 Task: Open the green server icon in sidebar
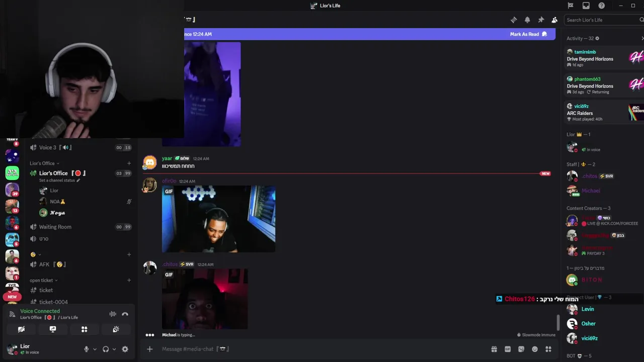click(12, 173)
